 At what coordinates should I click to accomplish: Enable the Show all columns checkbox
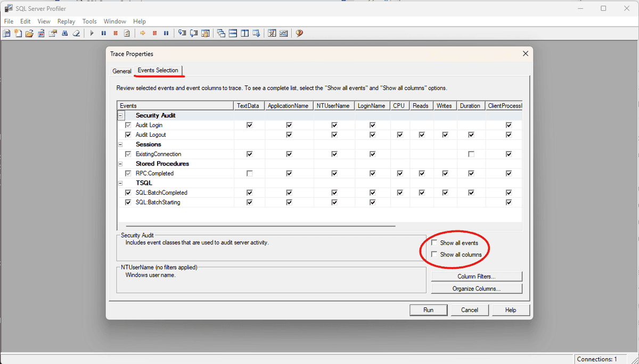tap(434, 254)
